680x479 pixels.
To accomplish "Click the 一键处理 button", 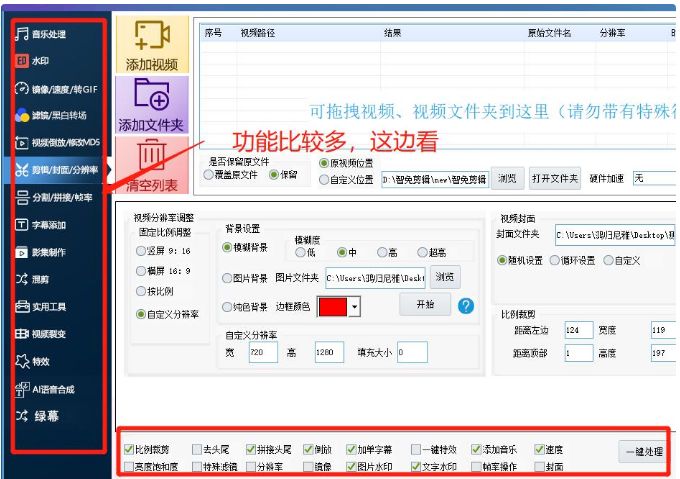I will click(x=640, y=452).
